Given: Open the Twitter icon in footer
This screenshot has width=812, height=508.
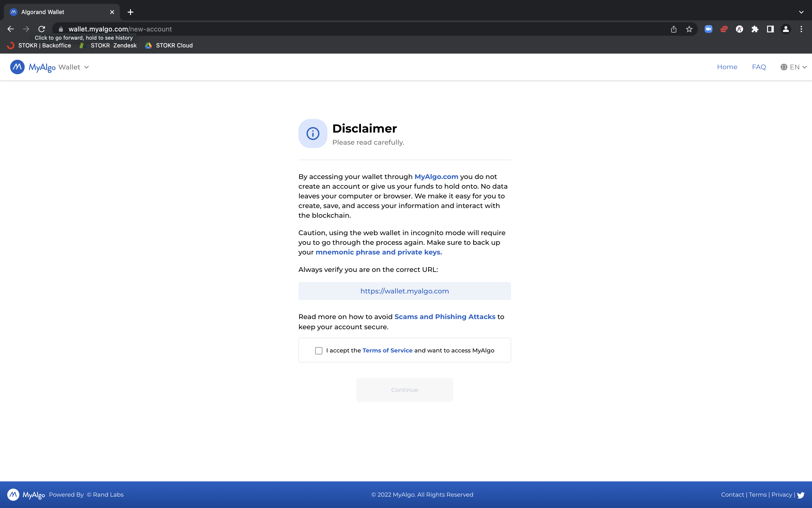Looking at the screenshot, I should [801, 495].
